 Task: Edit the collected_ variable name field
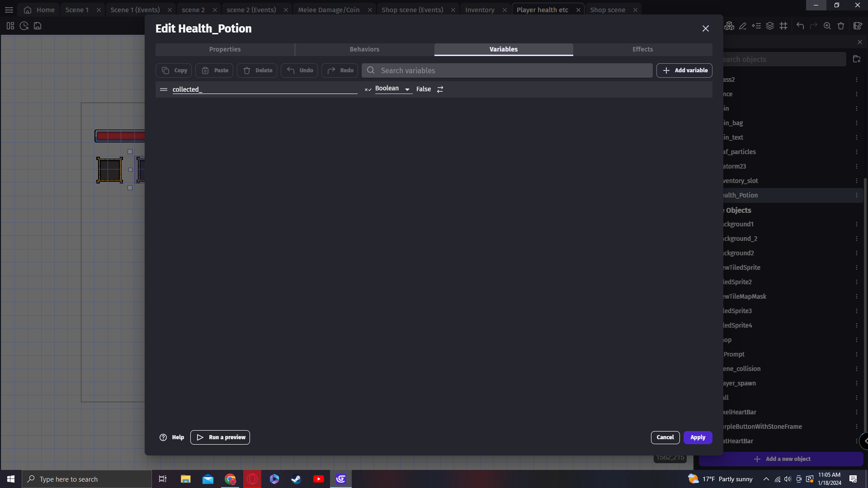(x=265, y=89)
